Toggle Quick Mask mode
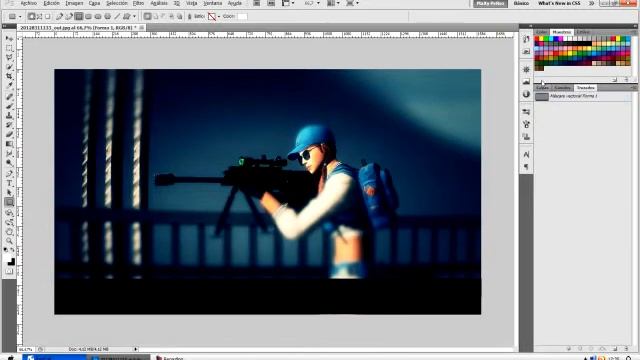The width and height of the screenshot is (640, 360). (9, 271)
